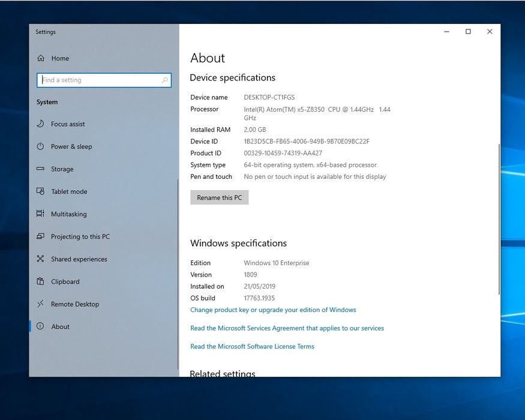Click the Multitasking icon
Viewport: 525px width, 420px height.
click(x=40, y=214)
